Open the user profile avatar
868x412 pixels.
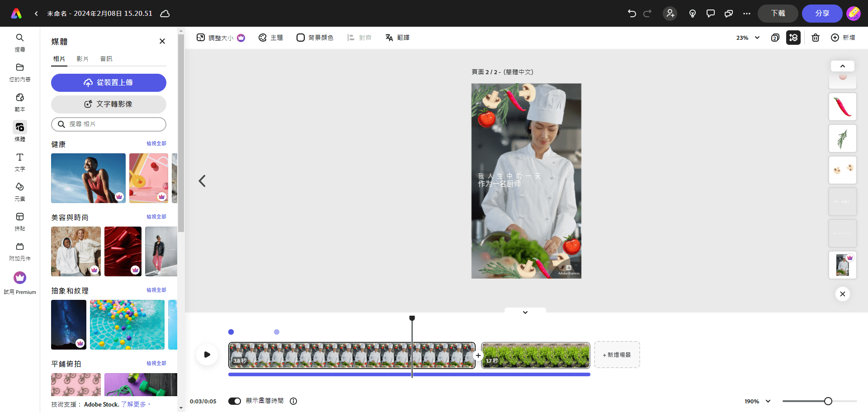coord(854,14)
